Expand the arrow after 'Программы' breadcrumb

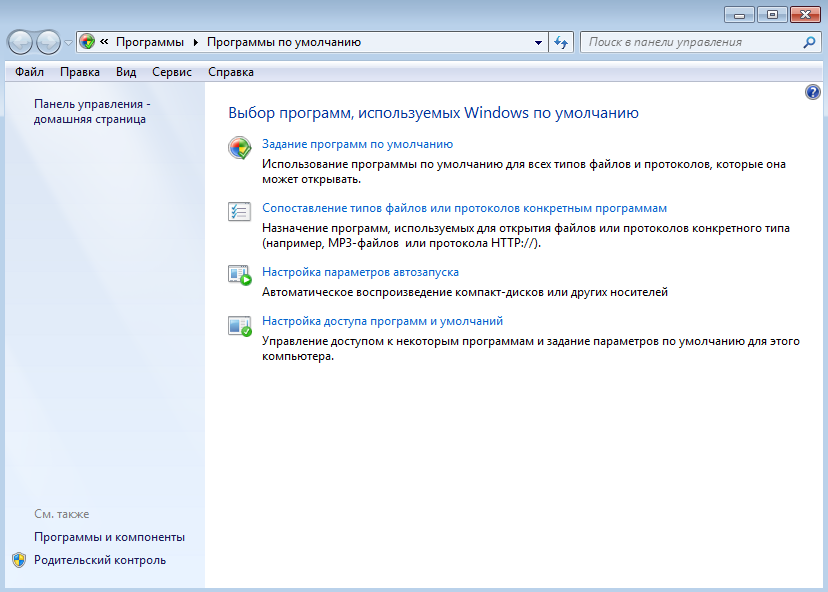point(195,42)
